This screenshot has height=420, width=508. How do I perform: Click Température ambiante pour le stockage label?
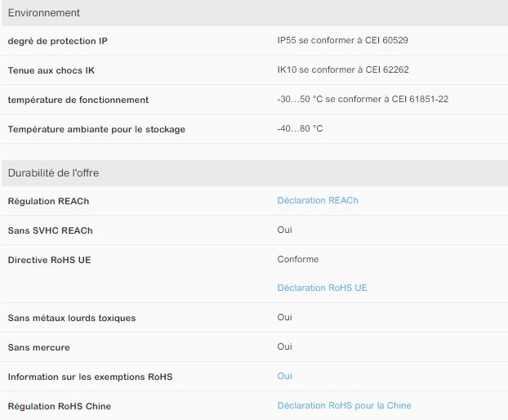coord(96,129)
